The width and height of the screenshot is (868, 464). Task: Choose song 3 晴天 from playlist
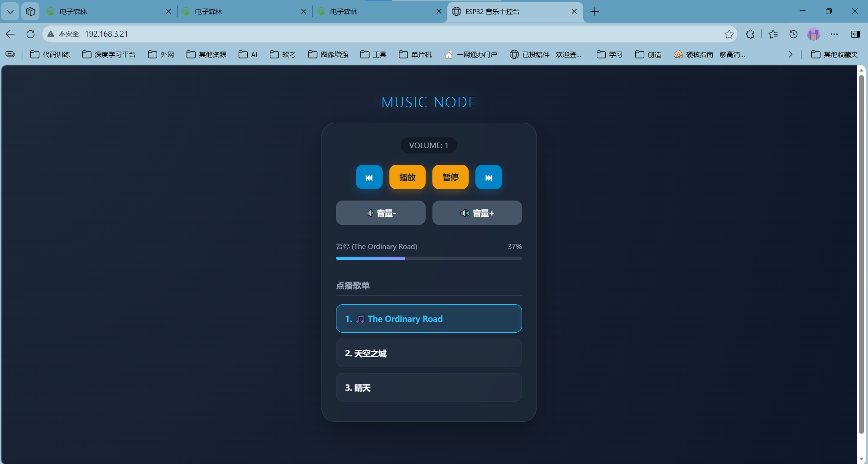(x=428, y=387)
